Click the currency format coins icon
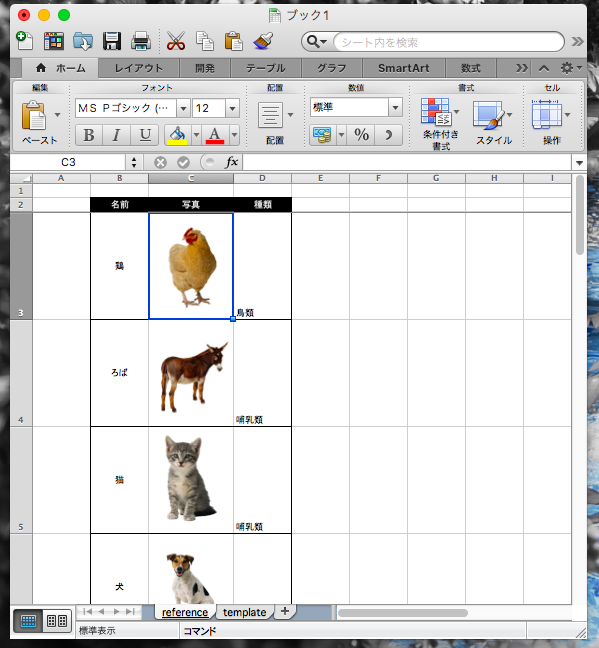The height and width of the screenshot is (648, 599). pyautogui.click(x=322, y=135)
